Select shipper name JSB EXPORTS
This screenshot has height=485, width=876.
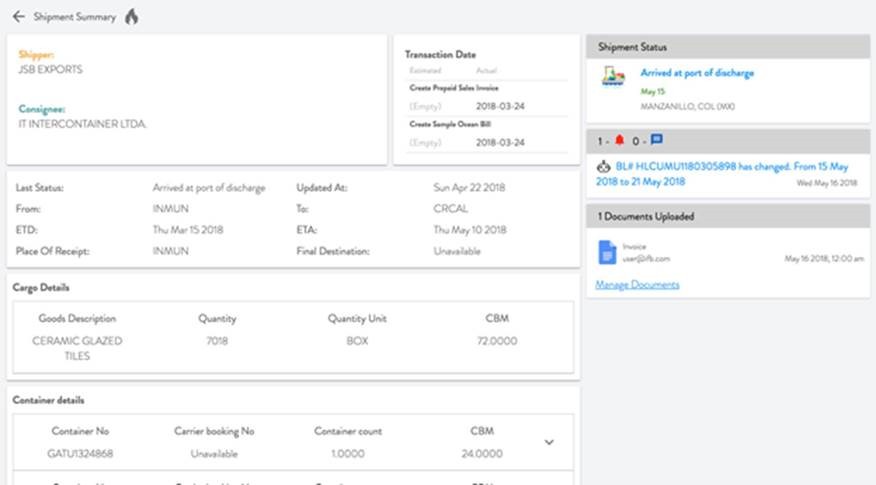(50, 69)
